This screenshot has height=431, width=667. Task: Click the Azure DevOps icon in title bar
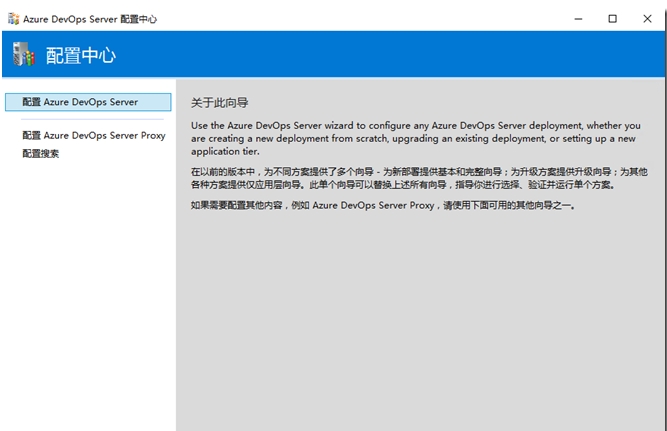pos(13,18)
